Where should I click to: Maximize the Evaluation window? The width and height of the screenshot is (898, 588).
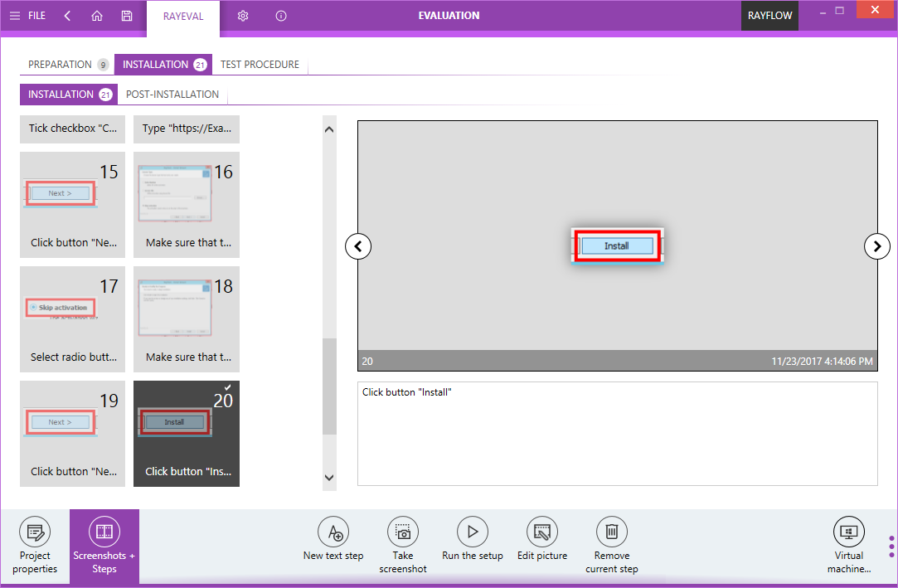point(840,10)
